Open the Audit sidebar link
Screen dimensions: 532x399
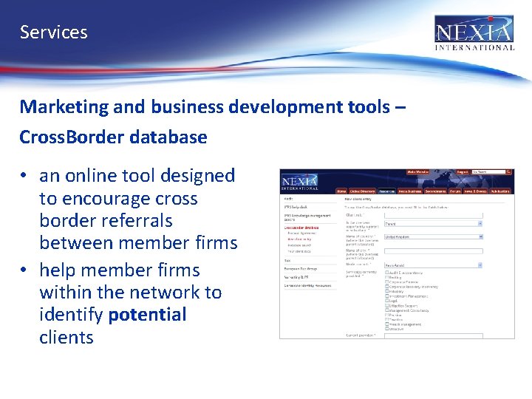point(288,199)
